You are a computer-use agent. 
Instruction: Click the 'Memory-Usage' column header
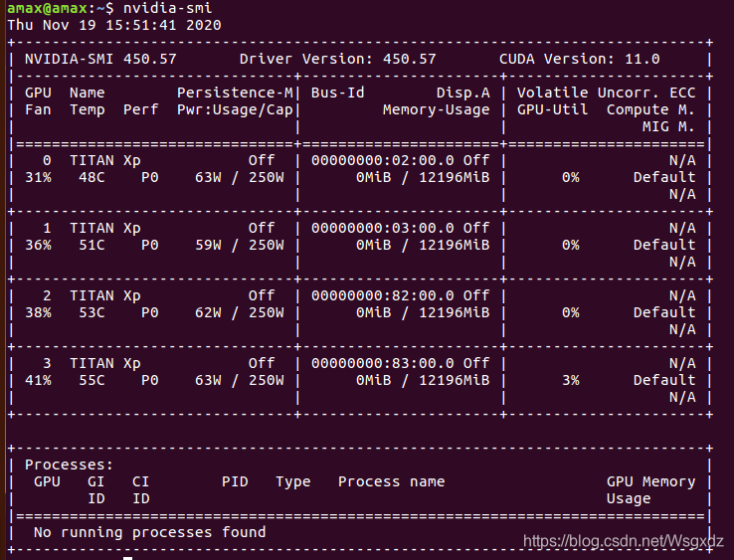tap(437, 109)
